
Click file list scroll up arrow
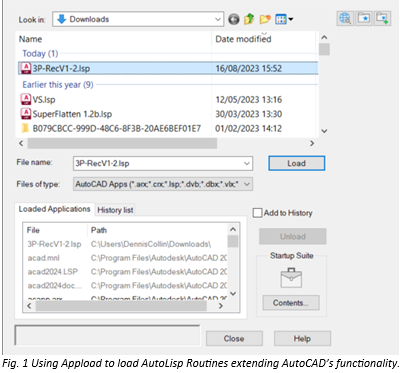coord(324,37)
